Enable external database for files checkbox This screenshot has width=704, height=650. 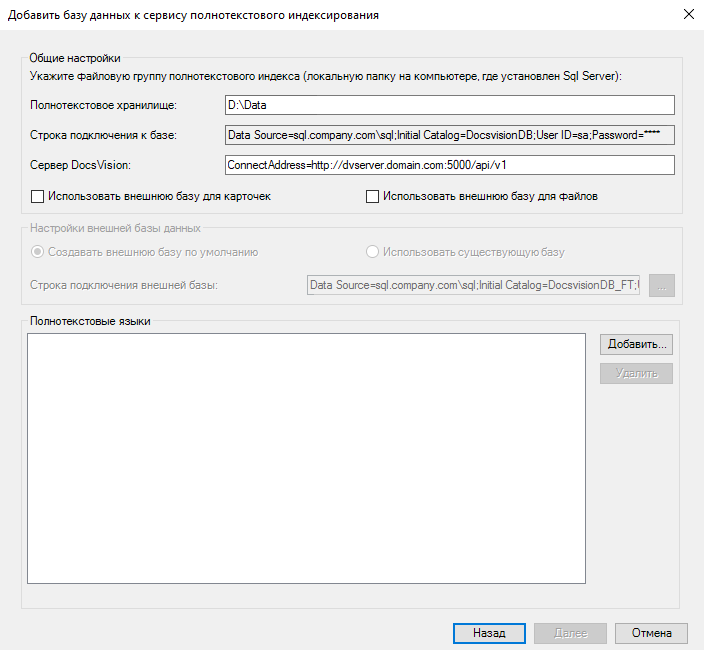(373, 197)
